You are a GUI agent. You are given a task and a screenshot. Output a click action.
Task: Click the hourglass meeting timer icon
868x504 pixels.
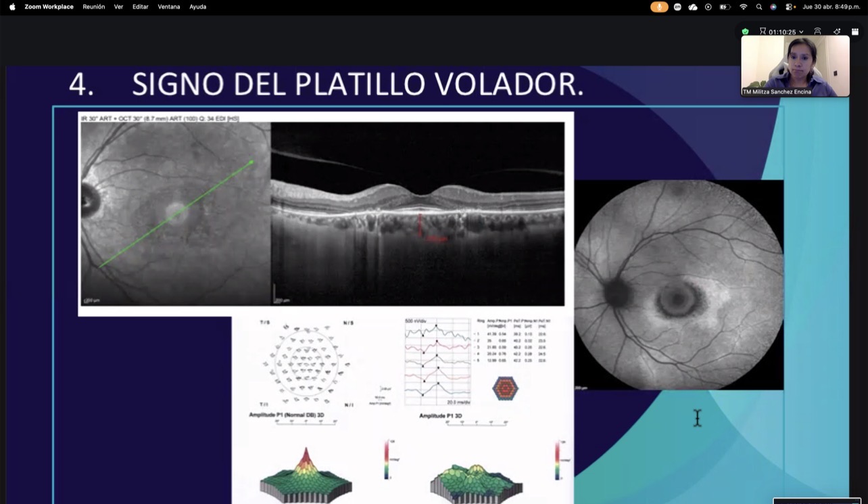click(763, 31)
